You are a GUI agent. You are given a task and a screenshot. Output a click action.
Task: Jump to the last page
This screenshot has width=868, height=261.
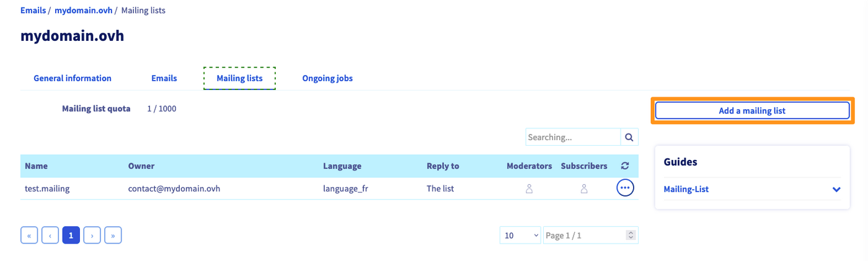point(113,236)
